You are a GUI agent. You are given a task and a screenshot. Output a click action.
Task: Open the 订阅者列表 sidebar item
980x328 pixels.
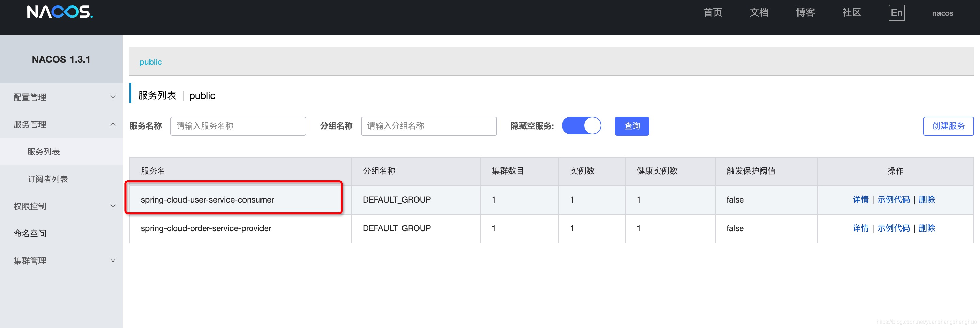click(x=61, y=179)
